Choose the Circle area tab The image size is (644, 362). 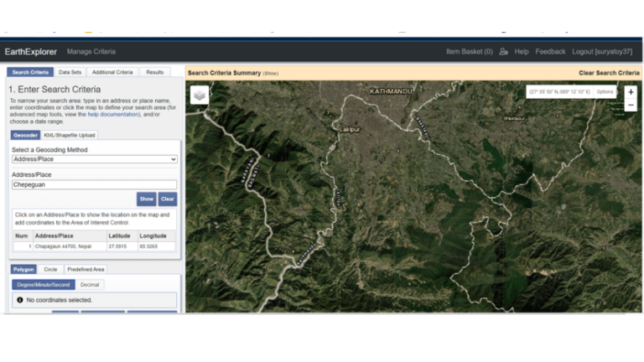click(50, 269)
